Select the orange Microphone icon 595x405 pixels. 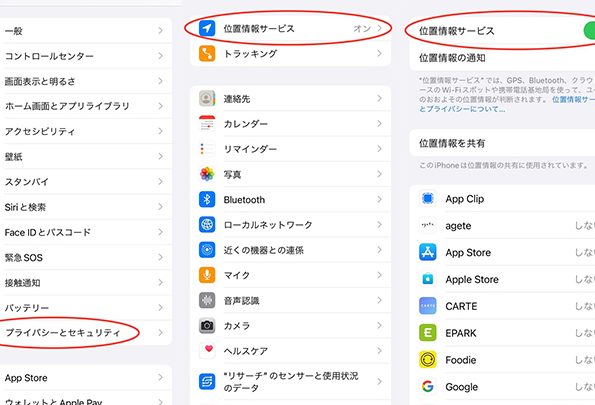[207, 275]
